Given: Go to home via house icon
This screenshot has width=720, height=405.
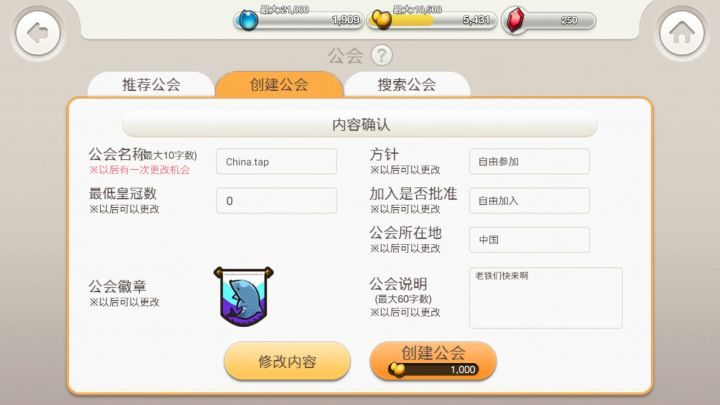Looking at the screenshot, I should (x=682, y=33).
